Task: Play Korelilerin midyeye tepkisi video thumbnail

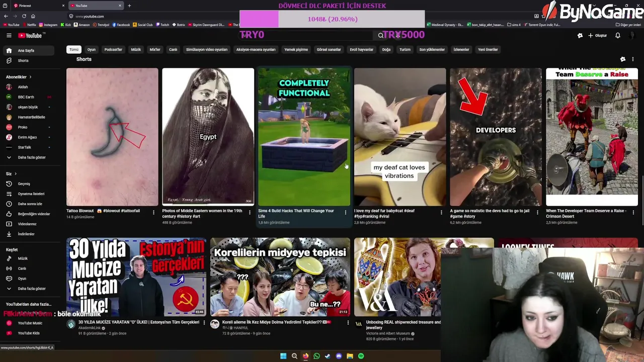Action: (x=280, y=277)
